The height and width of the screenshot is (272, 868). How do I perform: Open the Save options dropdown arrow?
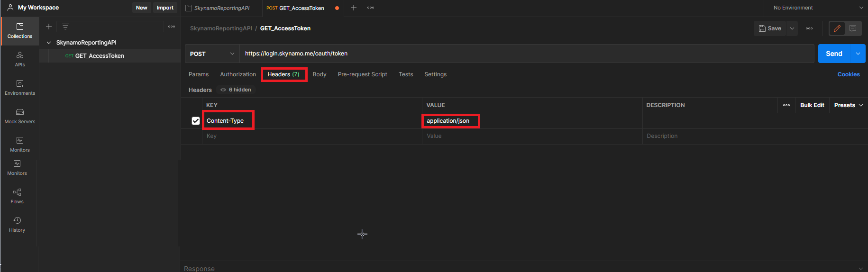click(x=792, y=28)
